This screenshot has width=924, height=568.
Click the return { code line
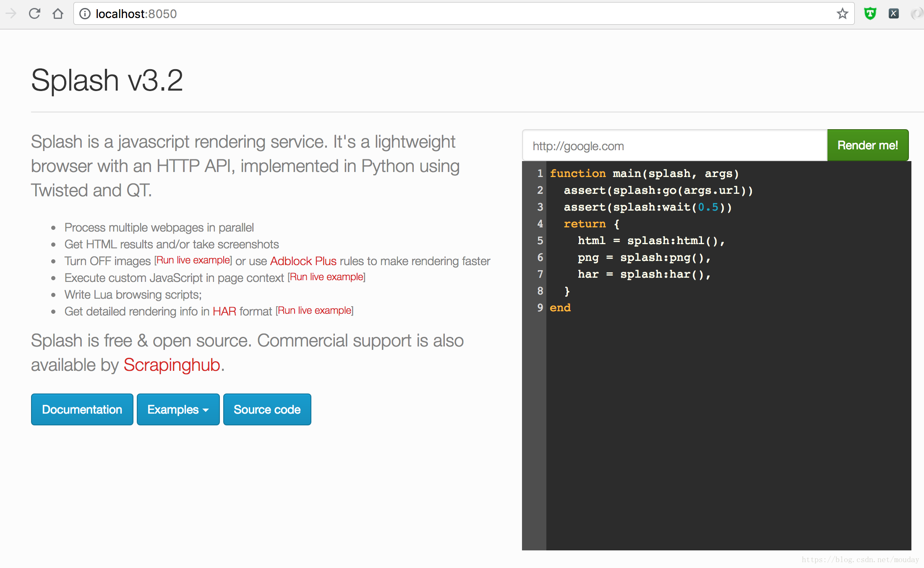point(592,224)
